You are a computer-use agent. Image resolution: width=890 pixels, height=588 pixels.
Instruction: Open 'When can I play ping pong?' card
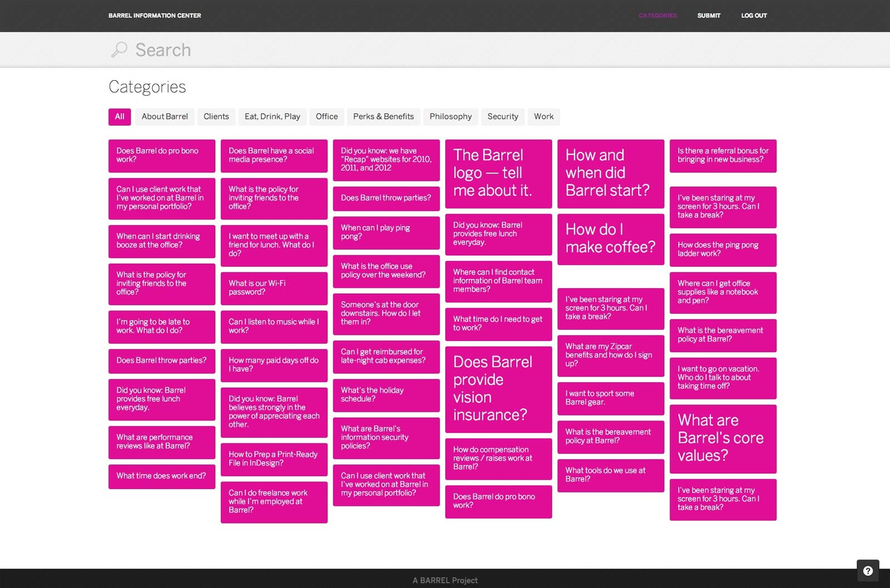click(x=387, y=233)
